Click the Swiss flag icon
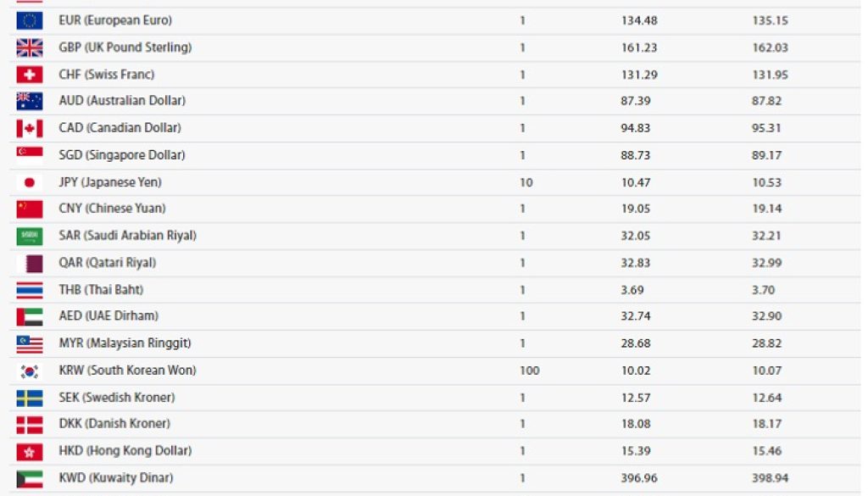Screen dimensions: 868x496 click(29, 75)
